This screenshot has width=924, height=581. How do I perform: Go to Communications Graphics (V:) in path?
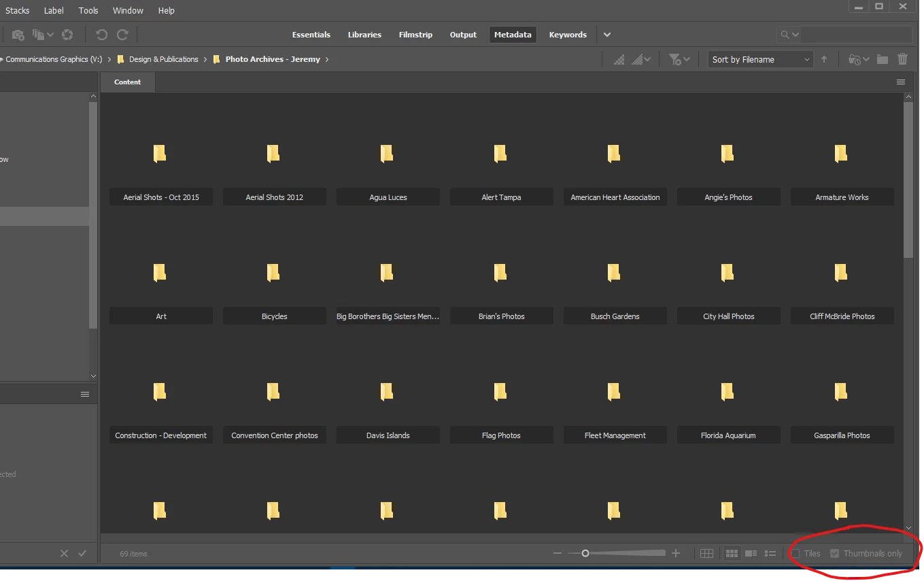[54, 60]
